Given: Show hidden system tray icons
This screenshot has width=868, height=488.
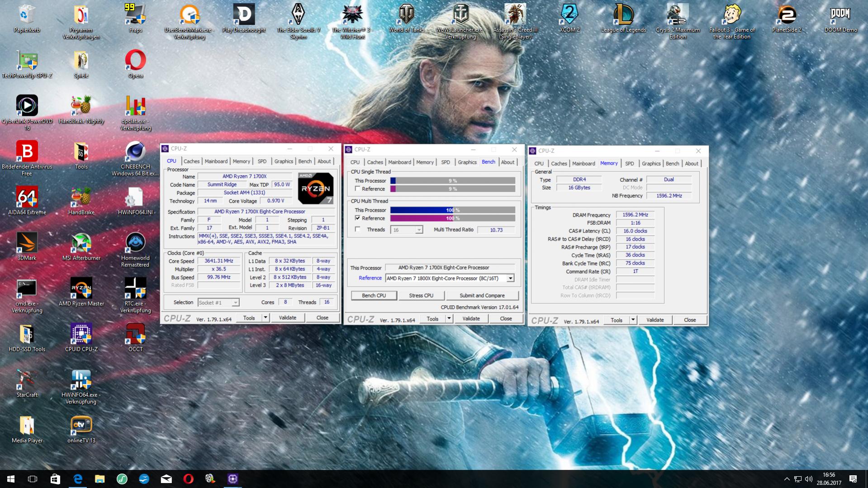Looking at the screenshot, I should 787,479.
